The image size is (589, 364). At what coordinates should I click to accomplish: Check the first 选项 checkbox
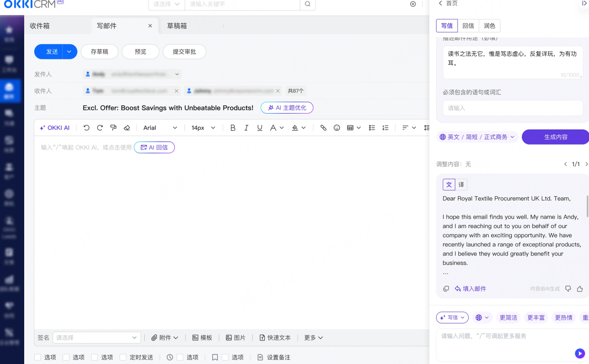pyautogui.click(x=38, y=357)
